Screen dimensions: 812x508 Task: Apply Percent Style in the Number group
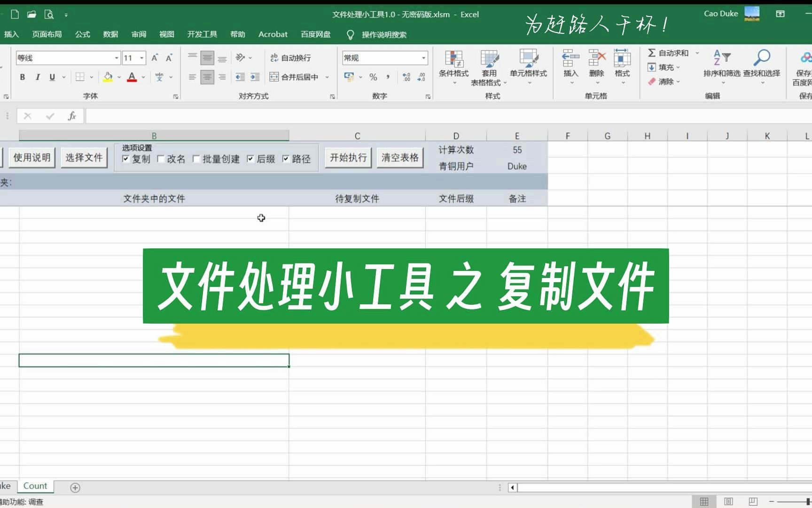point(374,77)
